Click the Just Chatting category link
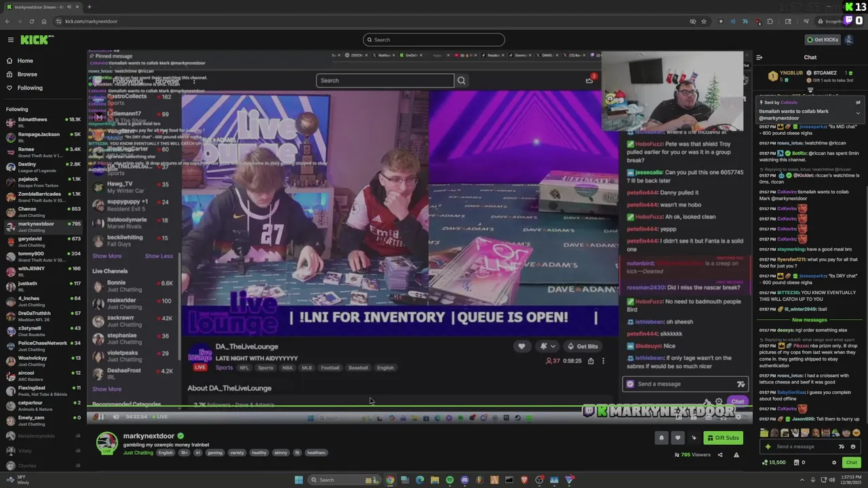 pos(138,453)
